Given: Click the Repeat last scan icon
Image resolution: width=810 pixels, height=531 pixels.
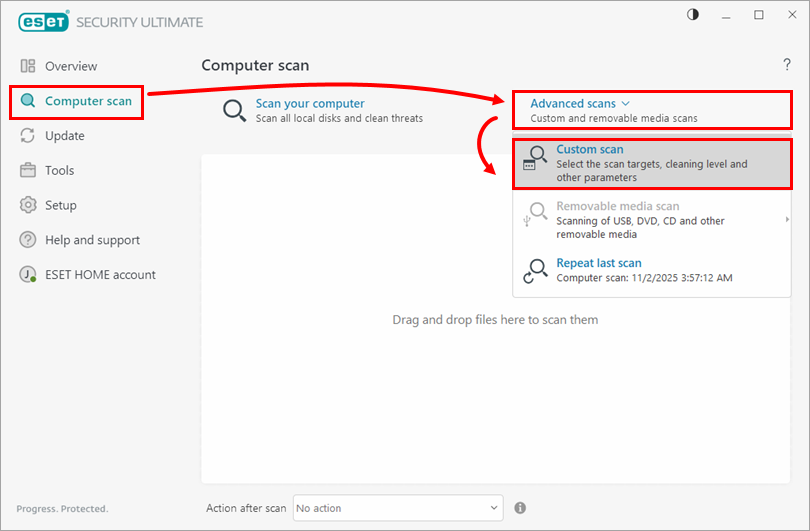Looking at the screenshot, I should click(536, 271).
